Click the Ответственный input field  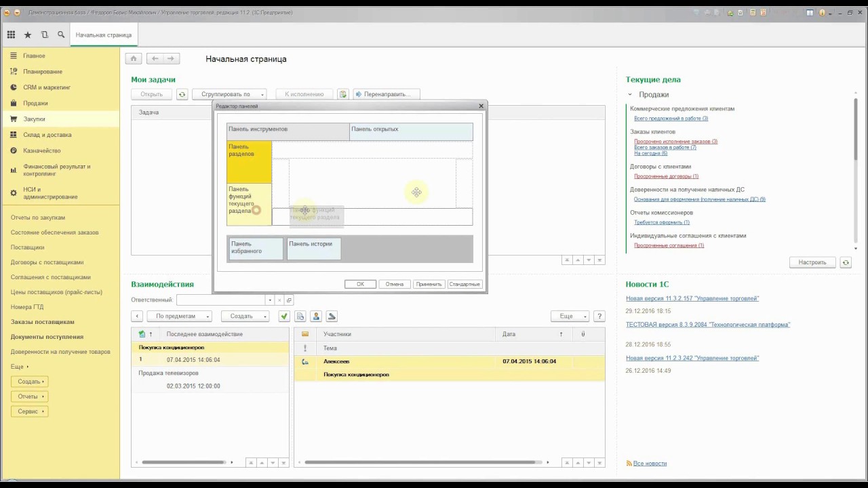(x=220, y=300)
